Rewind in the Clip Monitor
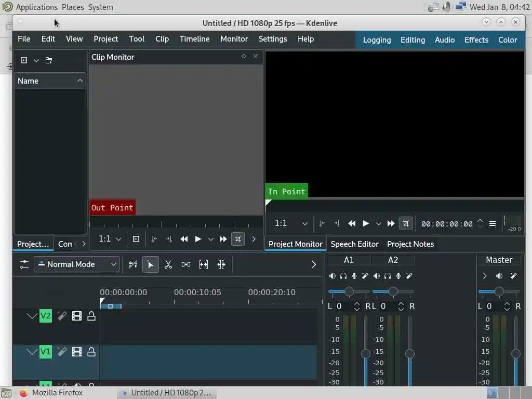This screenshot has width=532, height=399. [x=184, y=239]
